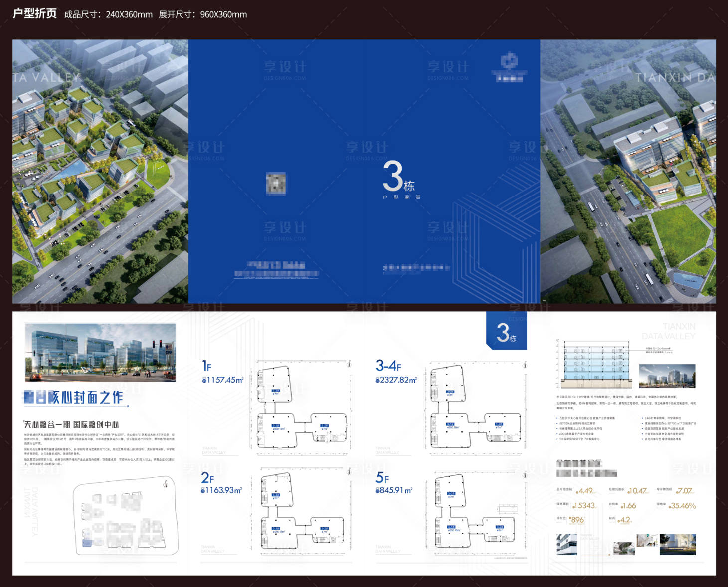
Task: Click the 2F floor label
Action: (207, 478)
